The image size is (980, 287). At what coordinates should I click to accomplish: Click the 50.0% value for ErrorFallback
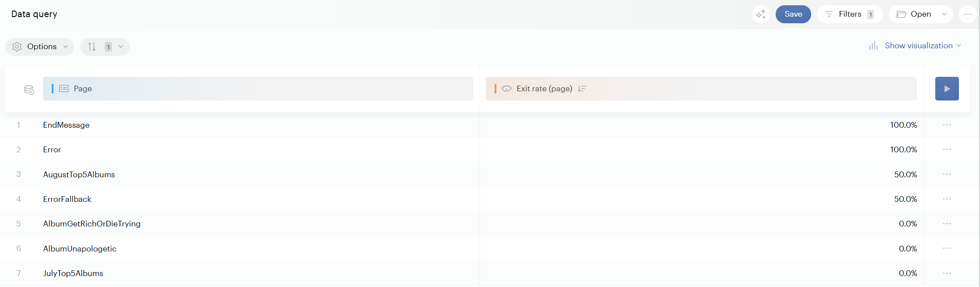tap(905, 199)
